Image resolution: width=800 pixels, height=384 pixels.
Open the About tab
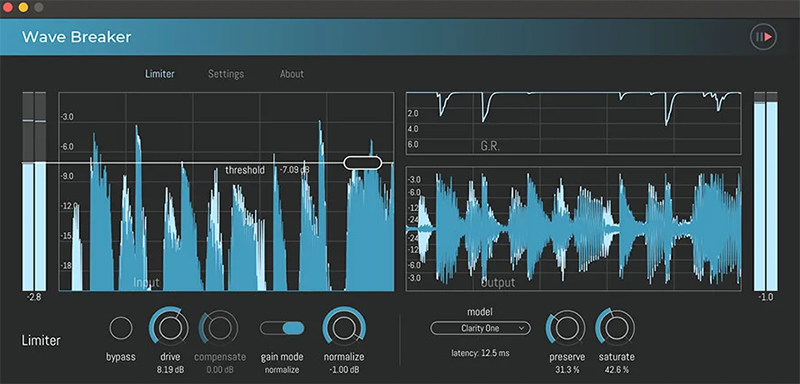[x=292, y=74]
